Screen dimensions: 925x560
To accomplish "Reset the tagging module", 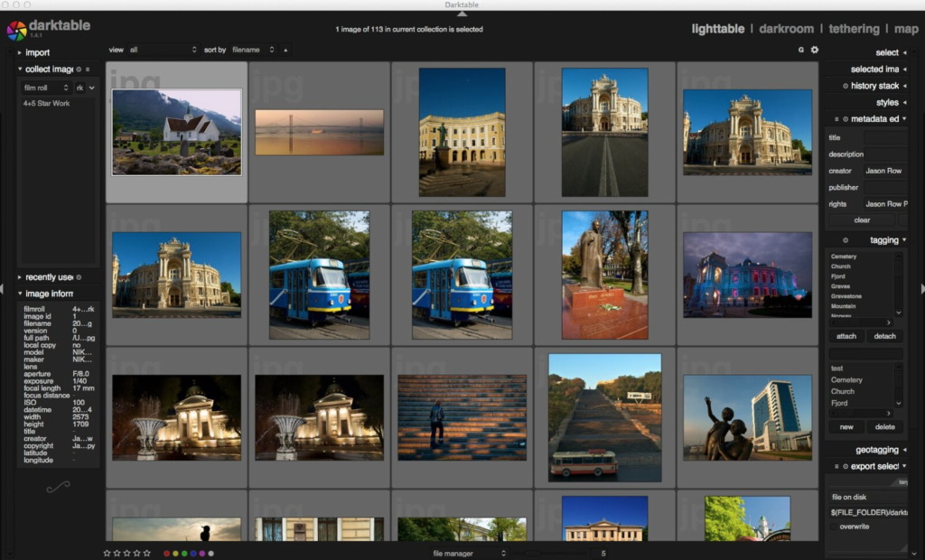I will [x=846, y=240].
